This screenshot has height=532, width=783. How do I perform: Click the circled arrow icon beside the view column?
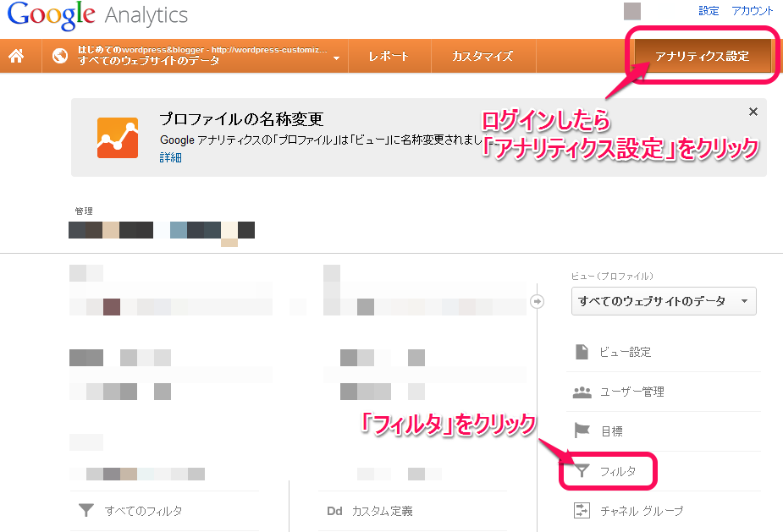537,301
